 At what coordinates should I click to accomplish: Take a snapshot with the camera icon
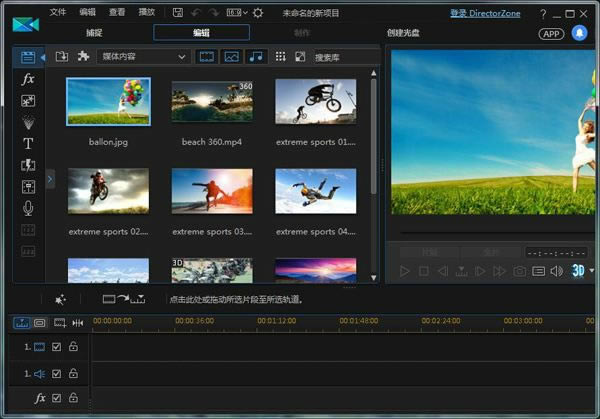point(520,271)
